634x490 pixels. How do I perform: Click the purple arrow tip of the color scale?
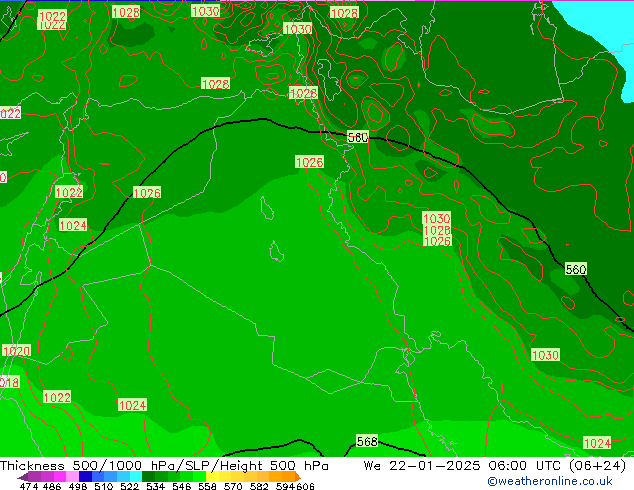click(23, 477)
